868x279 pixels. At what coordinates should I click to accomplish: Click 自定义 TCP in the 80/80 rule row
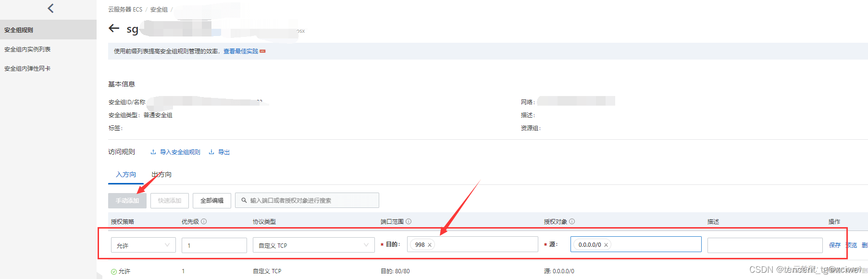click(x=267, y=271)
